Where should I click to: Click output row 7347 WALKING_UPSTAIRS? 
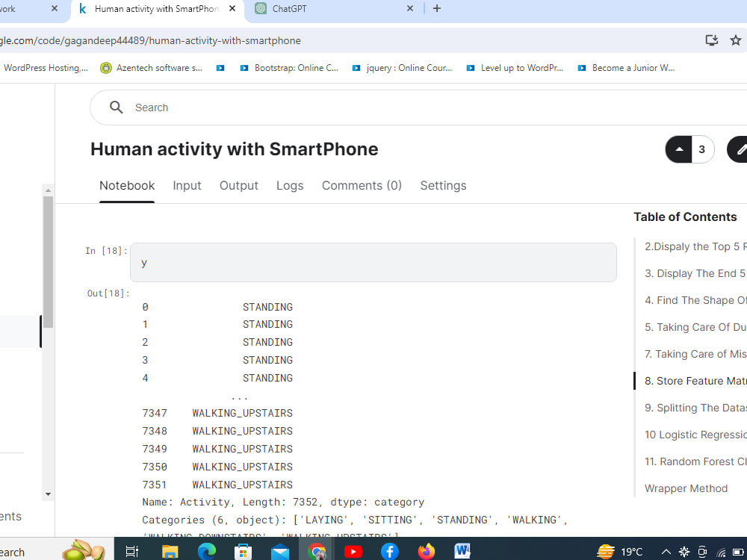coord(217,413)
